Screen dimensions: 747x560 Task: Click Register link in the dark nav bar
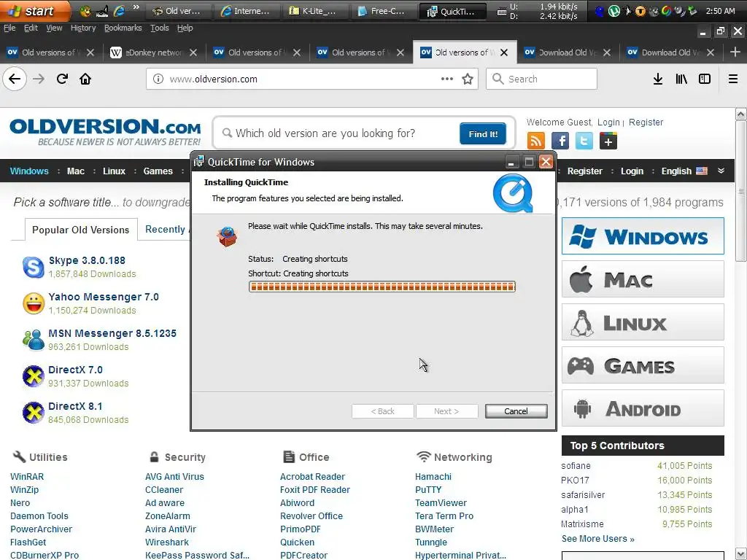pyautogui.click(x=584, y=171)
